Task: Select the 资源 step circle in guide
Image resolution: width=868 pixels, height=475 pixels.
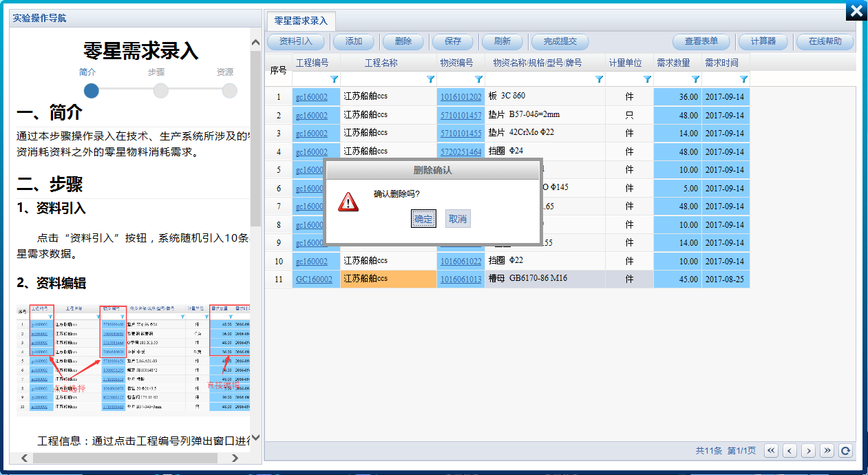Action: [x=229, y=91]
